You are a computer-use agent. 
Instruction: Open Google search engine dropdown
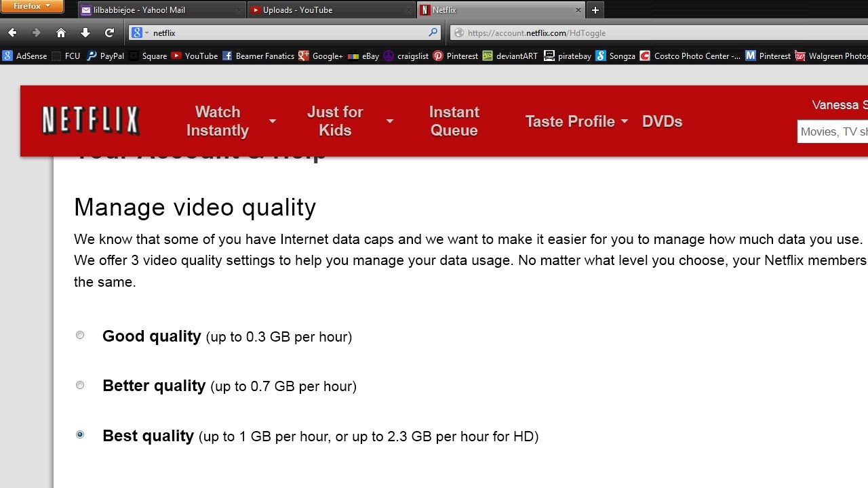click(x=140, y=33)
